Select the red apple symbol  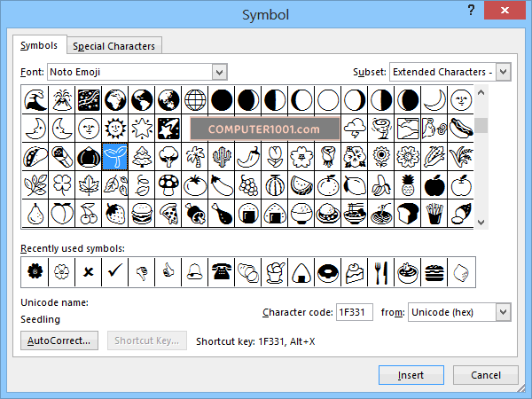pos(434,185)
